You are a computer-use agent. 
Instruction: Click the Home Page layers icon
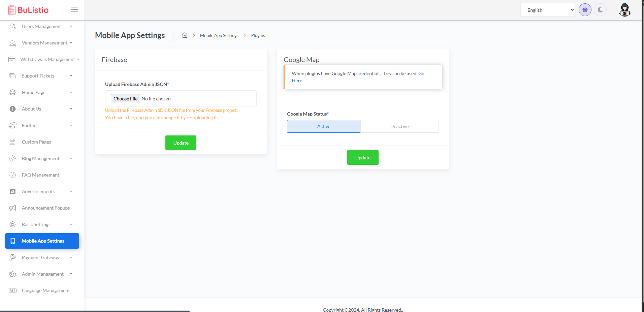pyautogui.click(x=12, y=92)
